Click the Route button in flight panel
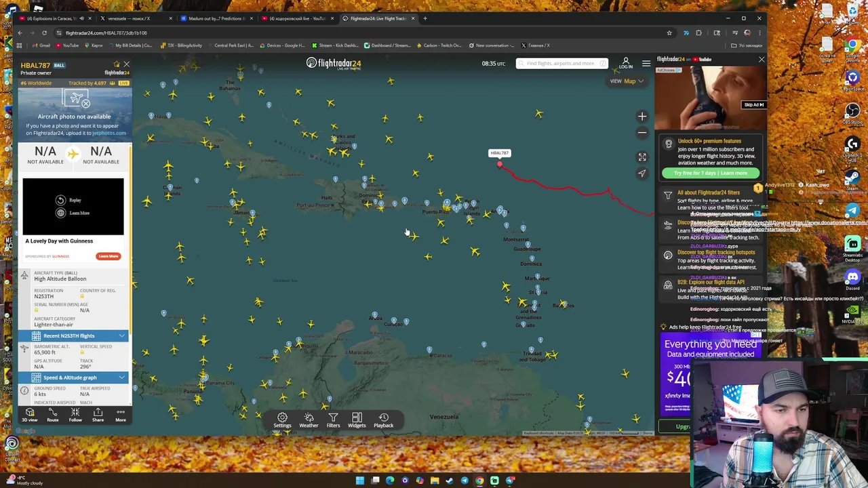 [52, 415]
